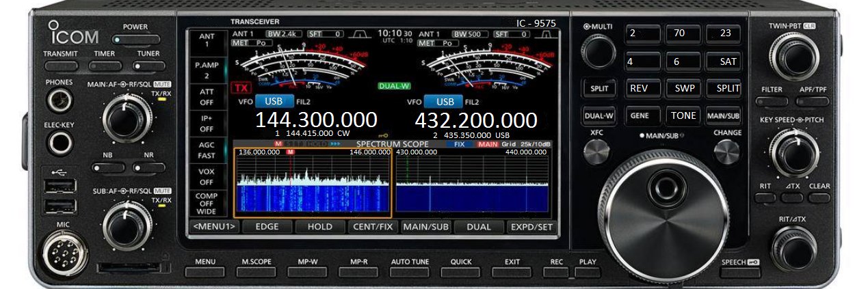
Task: Click the PLAY button
Action: pyautogui.click(x=587, y=271)
